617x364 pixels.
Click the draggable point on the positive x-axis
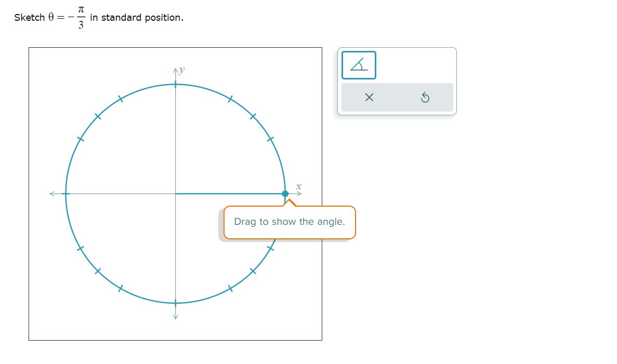pyautogui.click(x=285, y=193)
